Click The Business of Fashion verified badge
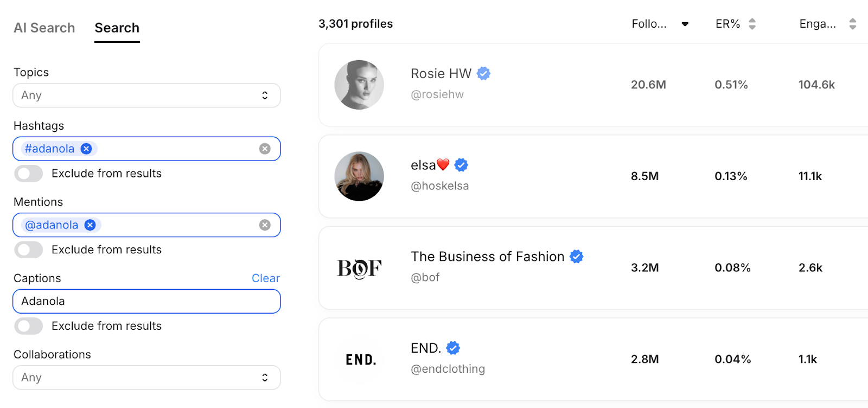868x408 pixels. pyautogui.click(x=577, y=257)
